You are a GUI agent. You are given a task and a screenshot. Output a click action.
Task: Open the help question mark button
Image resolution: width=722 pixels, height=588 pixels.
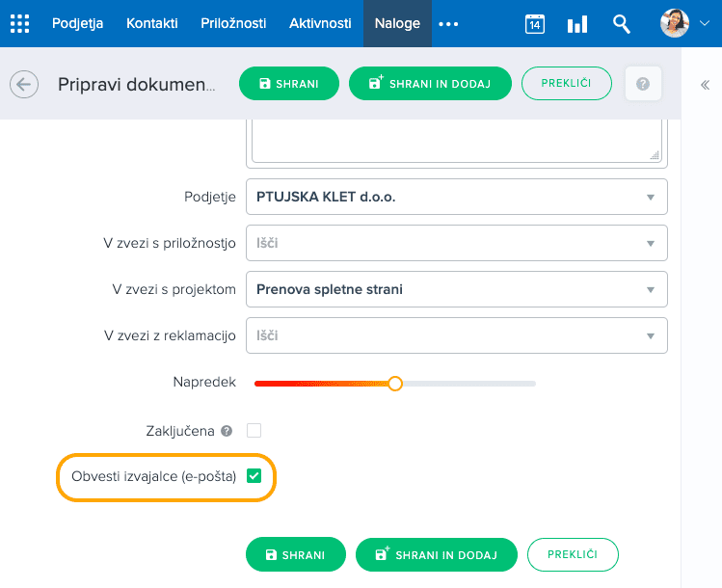[643, 85]
